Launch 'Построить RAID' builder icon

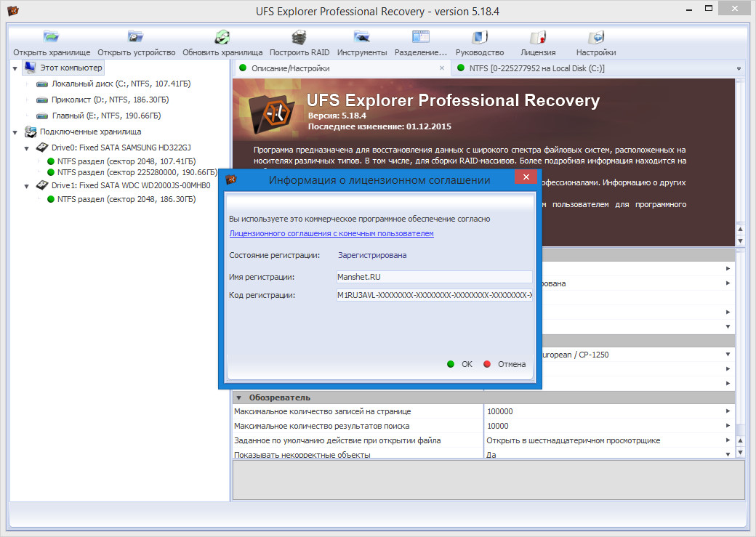pyautogui.click(x=299, y=36)
